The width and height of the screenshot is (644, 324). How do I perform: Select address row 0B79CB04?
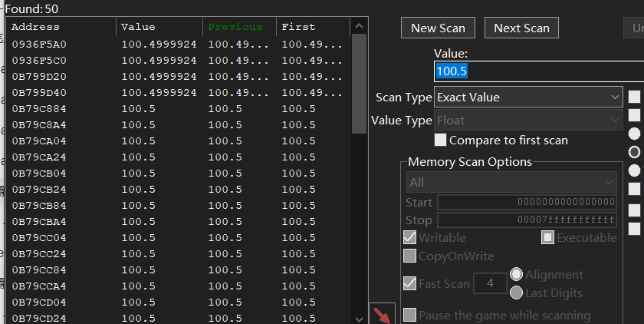(x=179, y=173)
